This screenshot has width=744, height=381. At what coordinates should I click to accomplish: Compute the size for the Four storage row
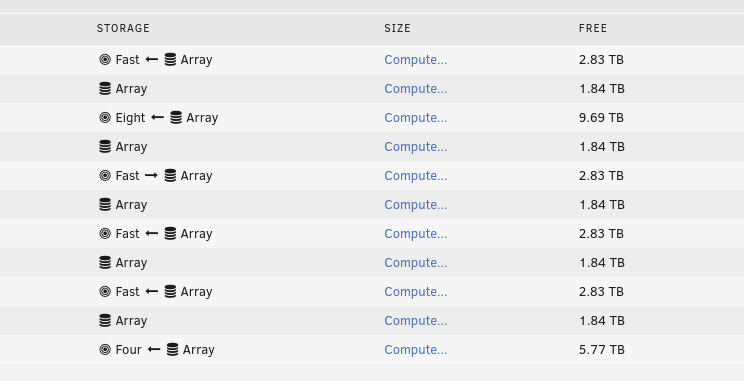tap(416, 350)
